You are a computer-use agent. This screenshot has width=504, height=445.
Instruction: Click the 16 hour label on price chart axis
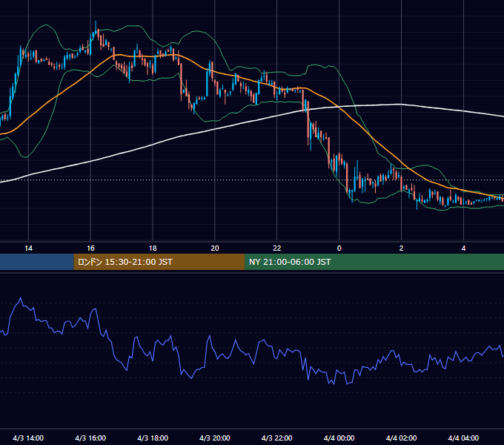point(90,248)
